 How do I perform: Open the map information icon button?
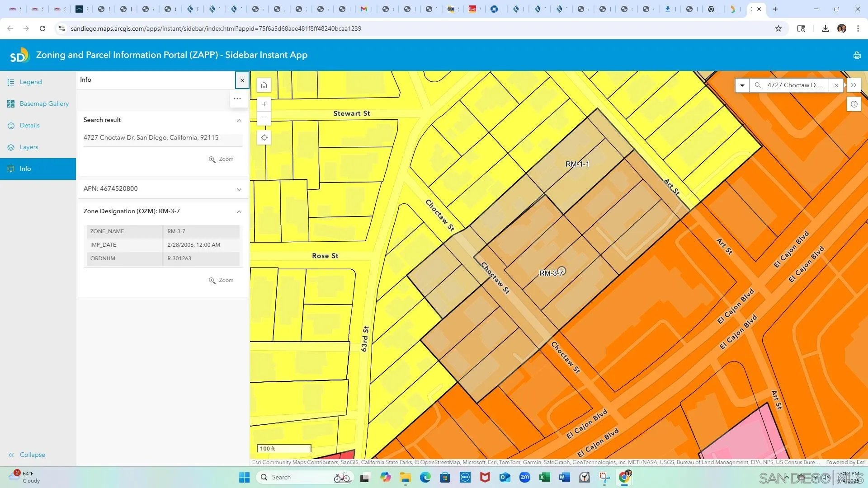pos(854,104)
